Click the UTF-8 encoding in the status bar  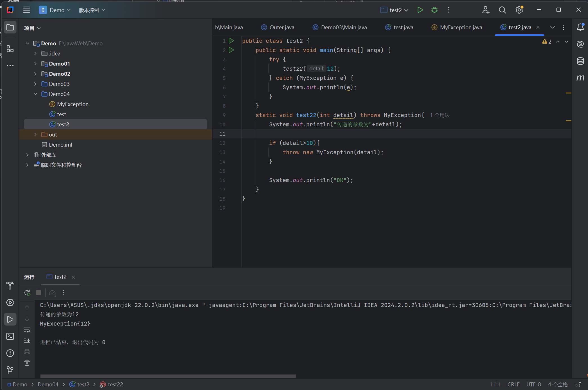(533, 384)
